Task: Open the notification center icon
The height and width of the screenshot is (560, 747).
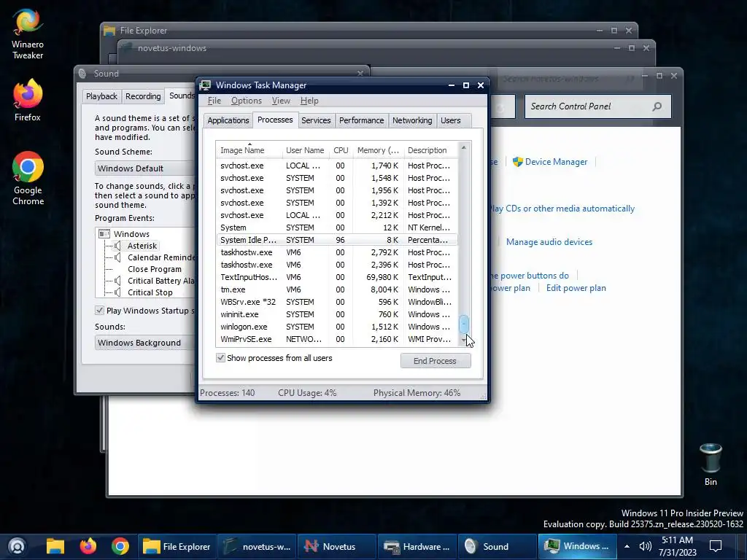Action: pos(716,546)
